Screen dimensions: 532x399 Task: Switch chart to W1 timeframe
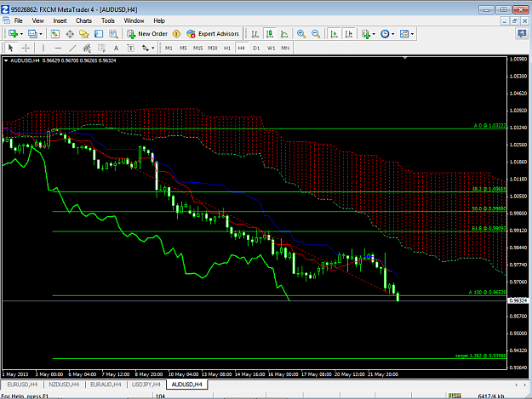[271, 48]
